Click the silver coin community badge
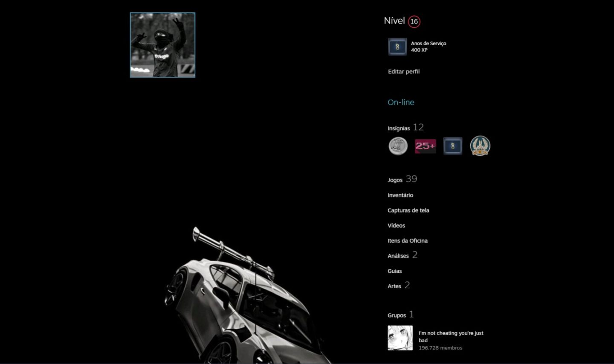 (398, 146)
